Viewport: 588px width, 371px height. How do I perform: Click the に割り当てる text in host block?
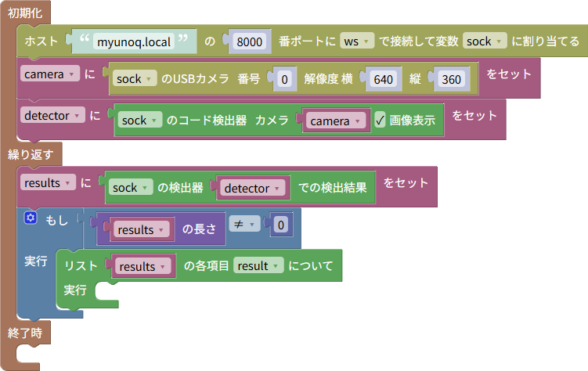[x=546, y=41]
